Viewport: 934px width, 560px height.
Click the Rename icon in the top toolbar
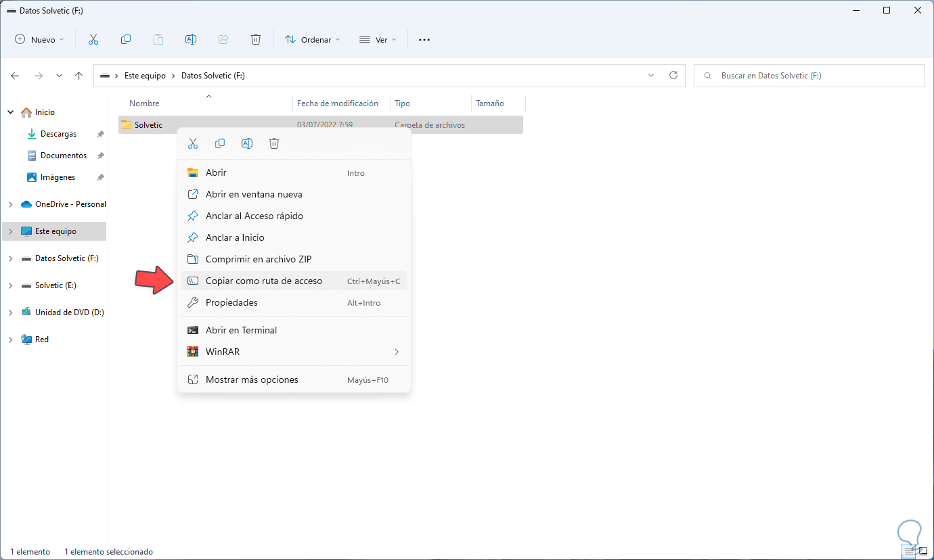coord(191,40)
